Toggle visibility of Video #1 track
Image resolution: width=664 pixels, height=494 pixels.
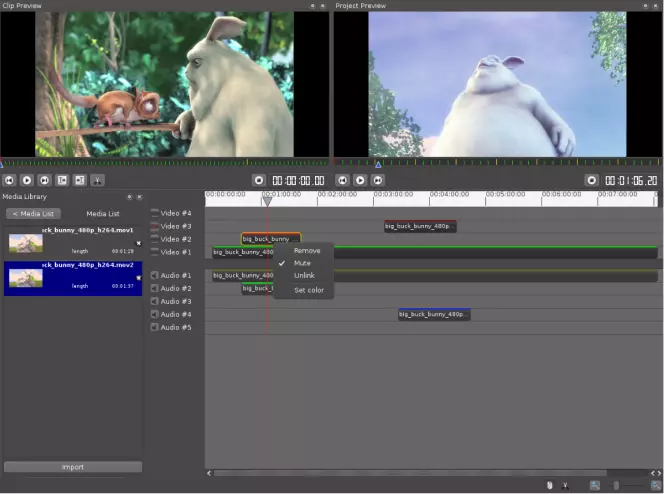click(155, 252)
